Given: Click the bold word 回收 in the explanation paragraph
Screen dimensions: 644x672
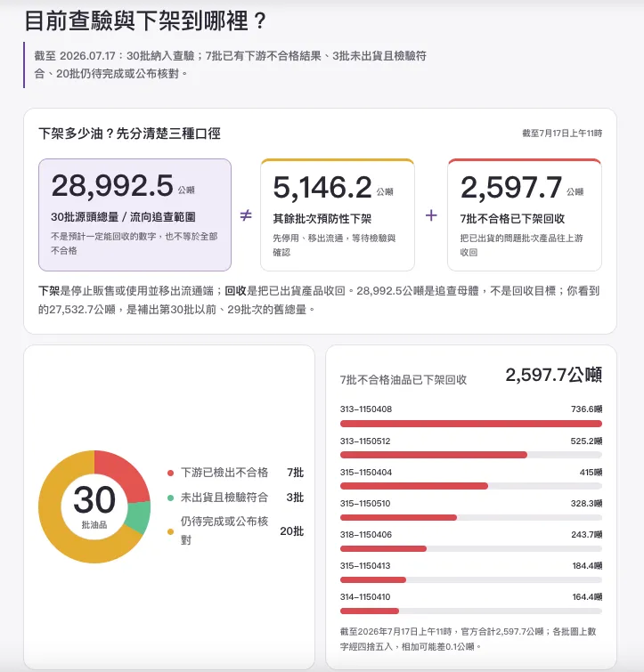Looking at the screenshot, I should [235, 291].
